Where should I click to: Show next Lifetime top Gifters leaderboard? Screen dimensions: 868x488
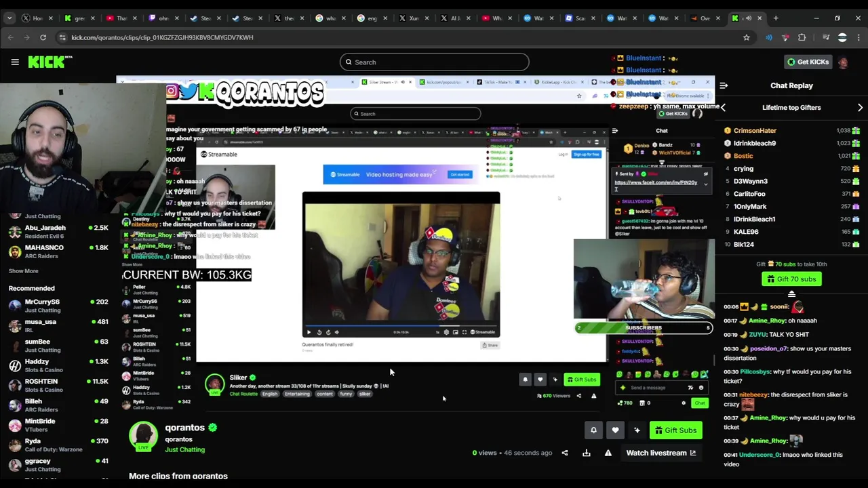(x=860, y=108)
